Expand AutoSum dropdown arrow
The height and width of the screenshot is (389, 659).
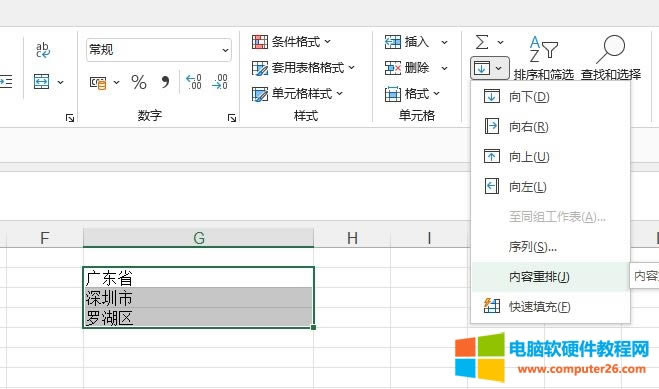500,42
